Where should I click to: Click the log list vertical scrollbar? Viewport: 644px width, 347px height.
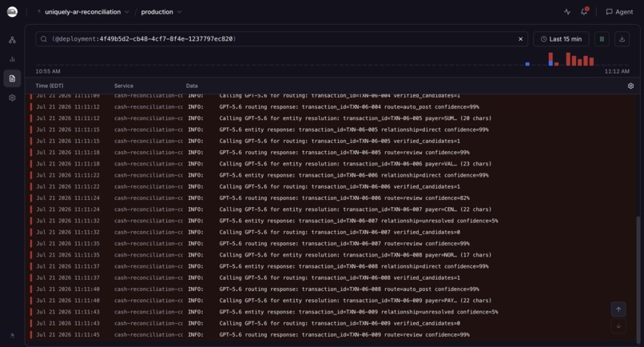click(x=638, y=280)
